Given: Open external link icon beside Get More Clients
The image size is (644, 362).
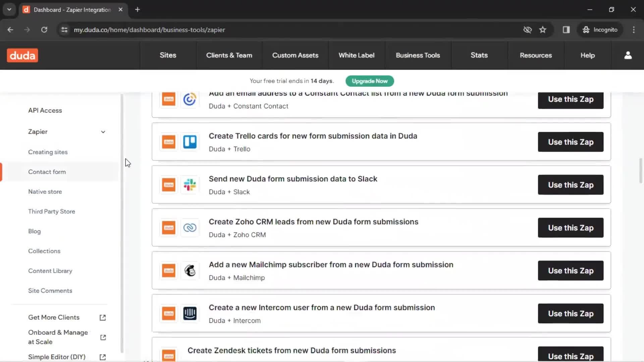Looking at the screenshot, I should click(103, 317).
